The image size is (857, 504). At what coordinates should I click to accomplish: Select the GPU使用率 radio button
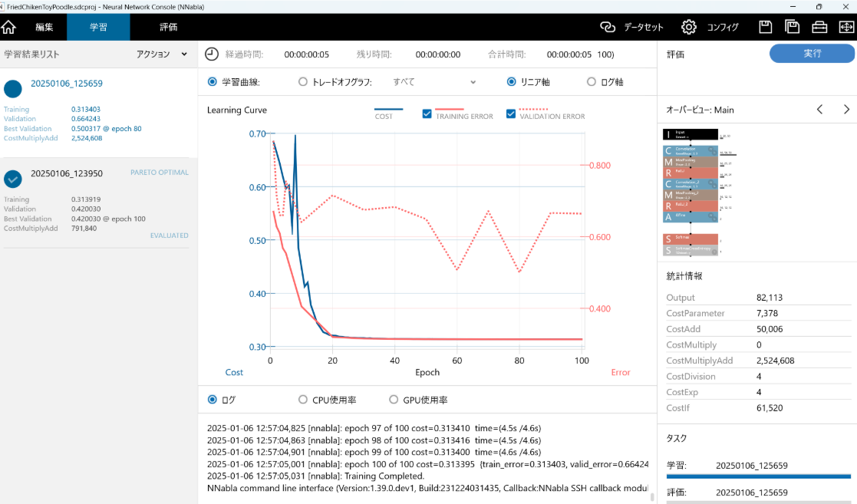(x=394, y=400)
